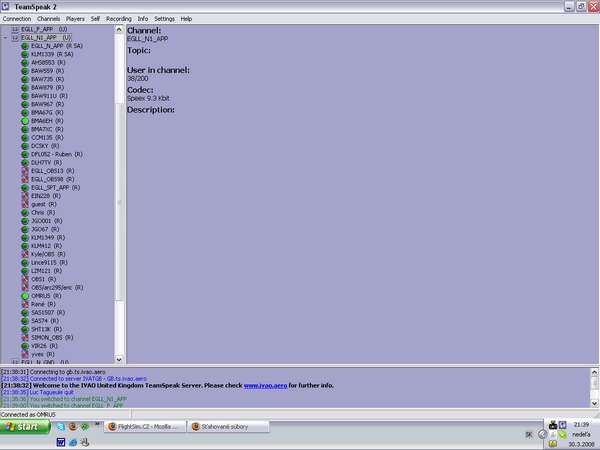Collapse the EGLL_N1_APP channel tree

5,38
